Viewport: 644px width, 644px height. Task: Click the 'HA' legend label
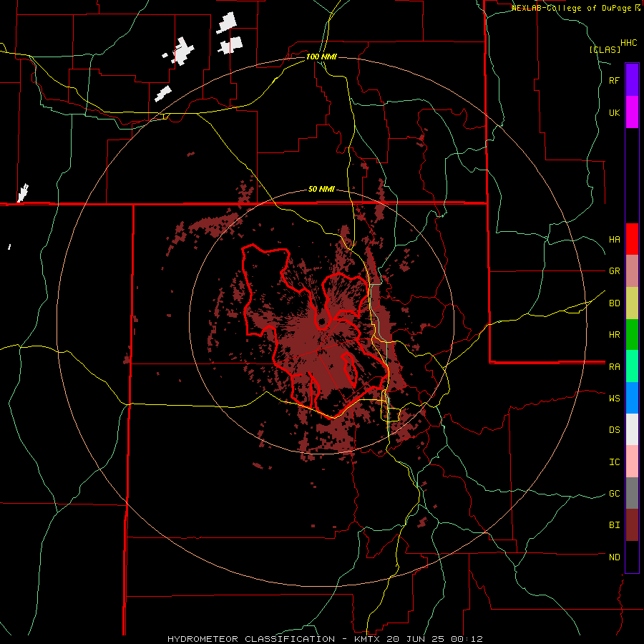pos(614,239)
